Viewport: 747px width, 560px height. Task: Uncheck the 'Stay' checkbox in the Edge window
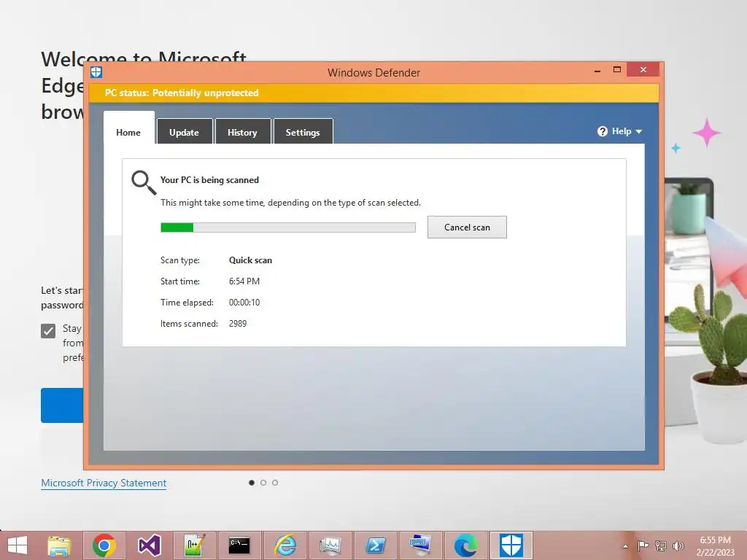48,331
